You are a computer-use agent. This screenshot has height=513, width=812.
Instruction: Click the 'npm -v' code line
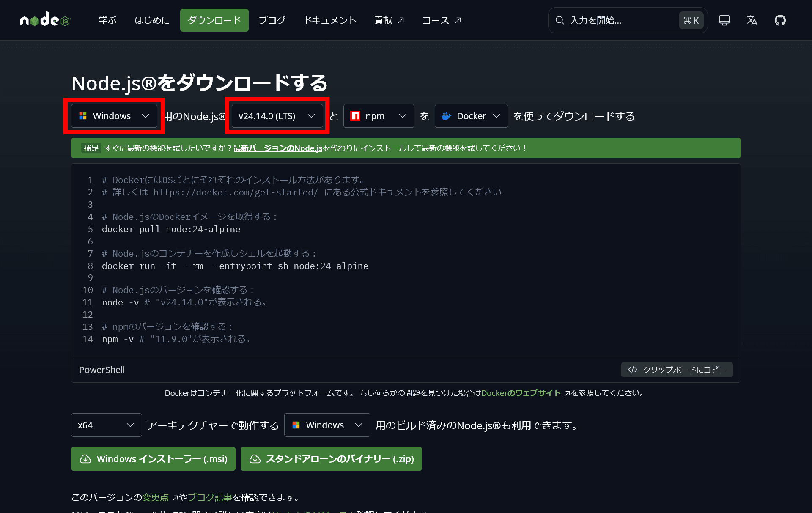click(176, 339)
